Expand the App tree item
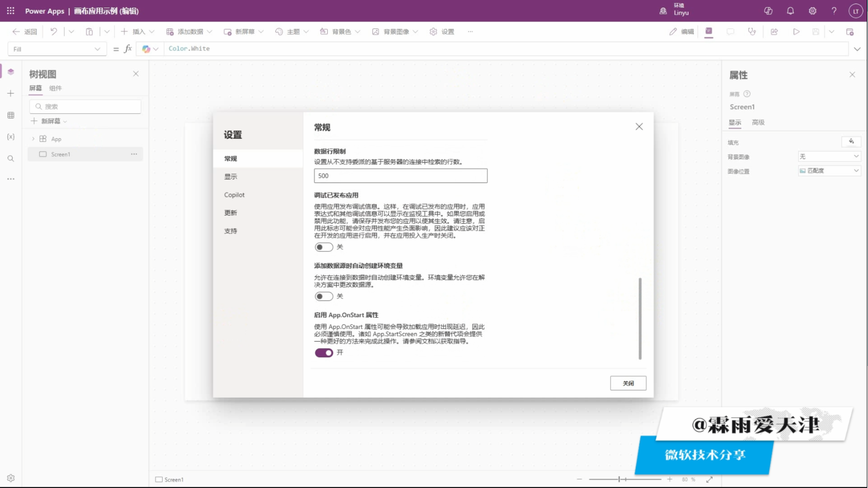This screenshot has height=488, width=868. tap(33, 139)
